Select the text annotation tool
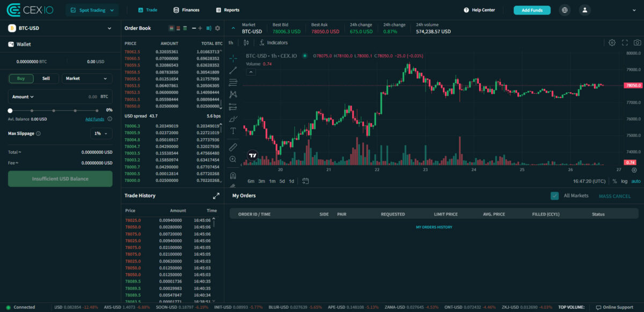 (x=233, y=131)
